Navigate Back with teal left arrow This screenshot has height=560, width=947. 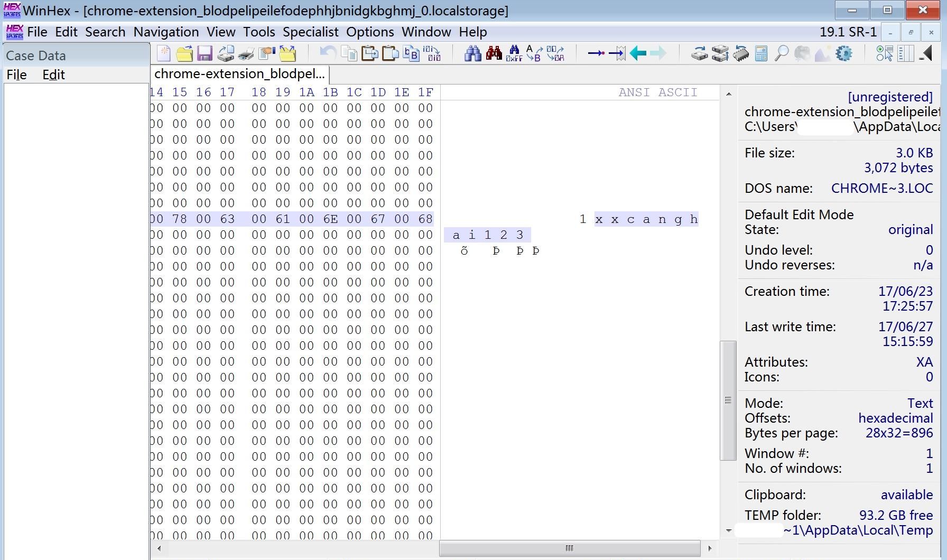tap(638, 53)
